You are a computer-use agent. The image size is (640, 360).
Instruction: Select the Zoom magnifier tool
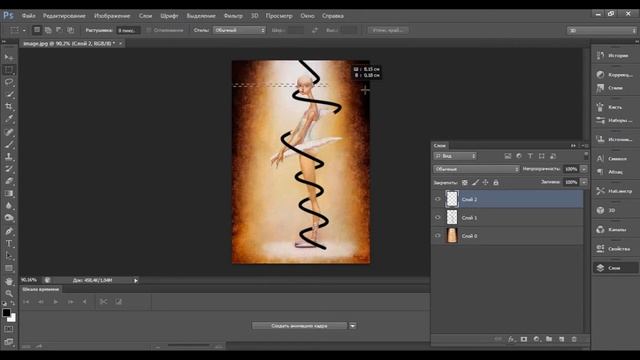pyautogui.click(x=9, y=293)
